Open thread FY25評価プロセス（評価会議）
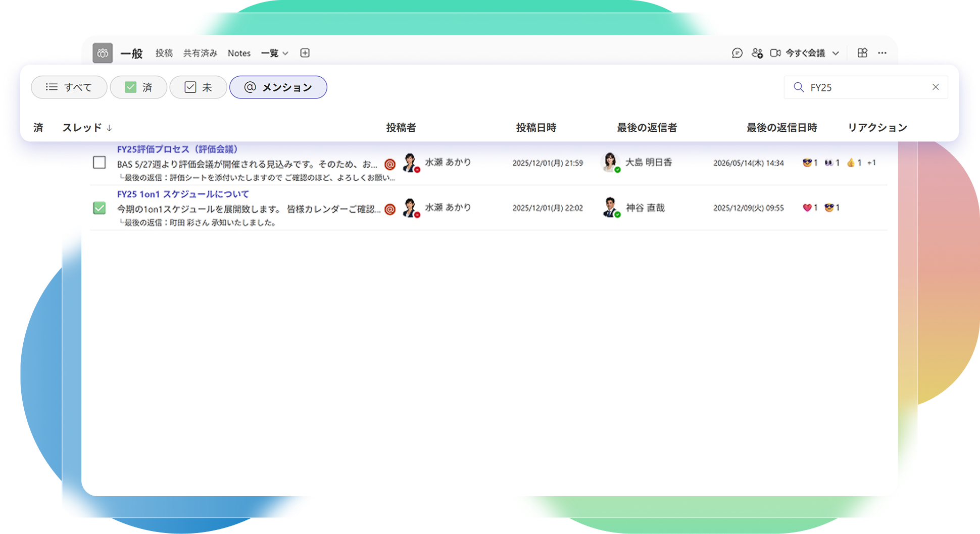Image resolution: width=980 pixels, height=534 pixels. coord(177,149)
